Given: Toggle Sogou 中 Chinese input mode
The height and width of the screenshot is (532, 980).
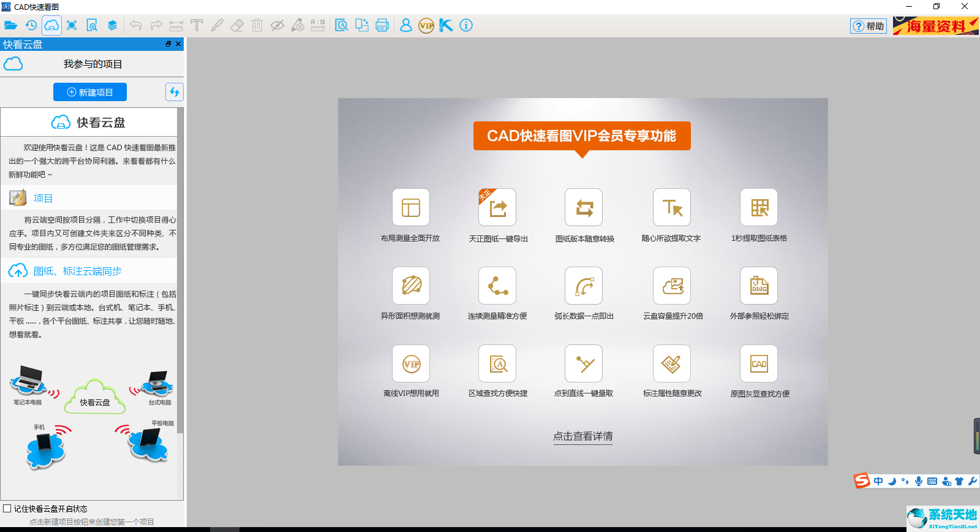Looking at the screenshot, I should [x=878, y=481].
